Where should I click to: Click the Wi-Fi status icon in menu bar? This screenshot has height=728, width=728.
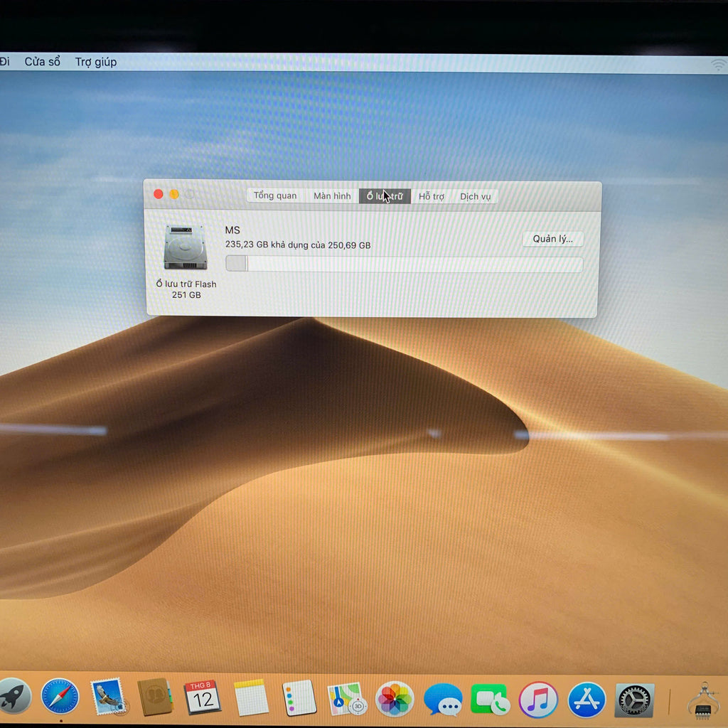[719, 65]
